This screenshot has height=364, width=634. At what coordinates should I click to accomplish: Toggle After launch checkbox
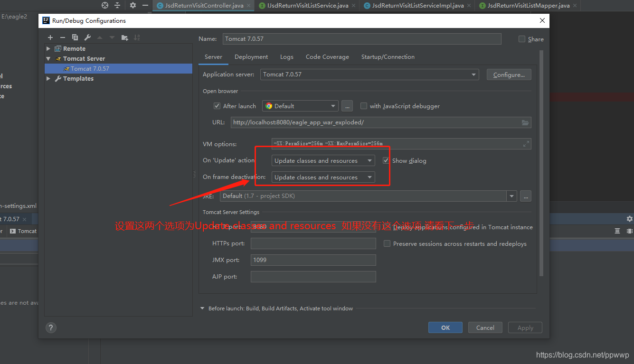(x=217, y=106)
